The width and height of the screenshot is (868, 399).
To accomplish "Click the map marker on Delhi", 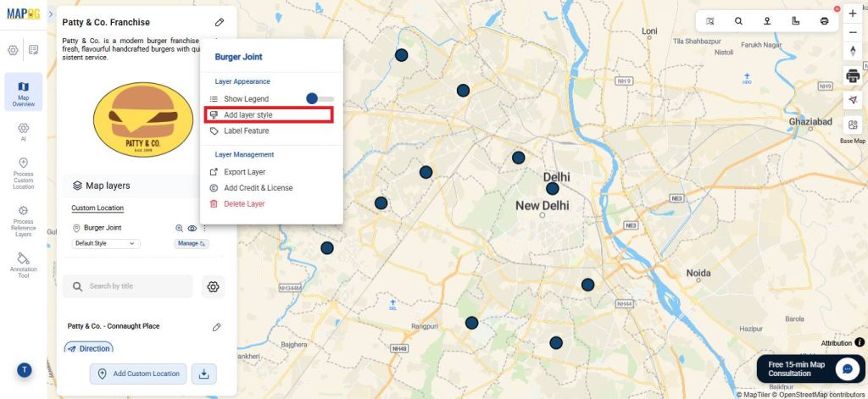I will 553,189.
